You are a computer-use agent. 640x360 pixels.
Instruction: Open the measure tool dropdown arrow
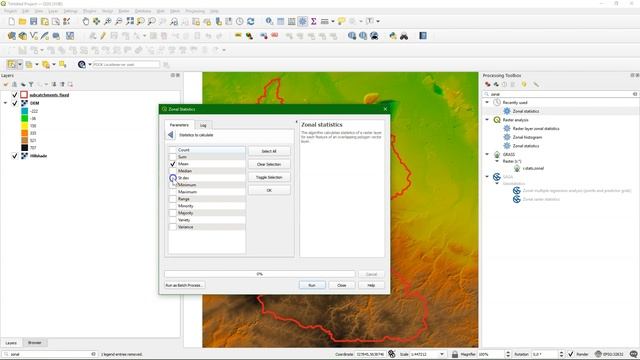coord(333,21)
